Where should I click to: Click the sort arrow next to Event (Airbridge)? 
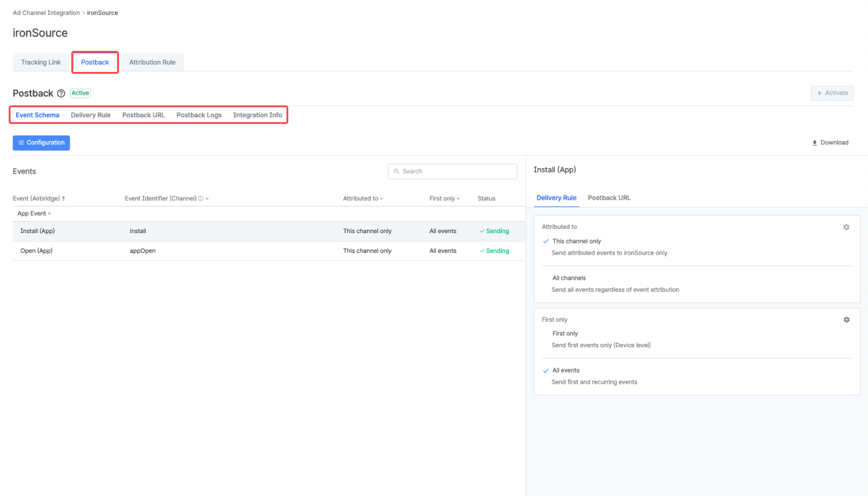[x=63, y=198]
